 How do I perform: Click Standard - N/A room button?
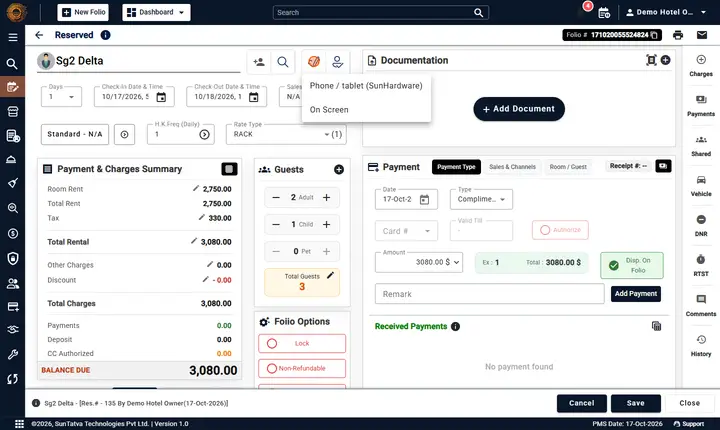[75, 134]
